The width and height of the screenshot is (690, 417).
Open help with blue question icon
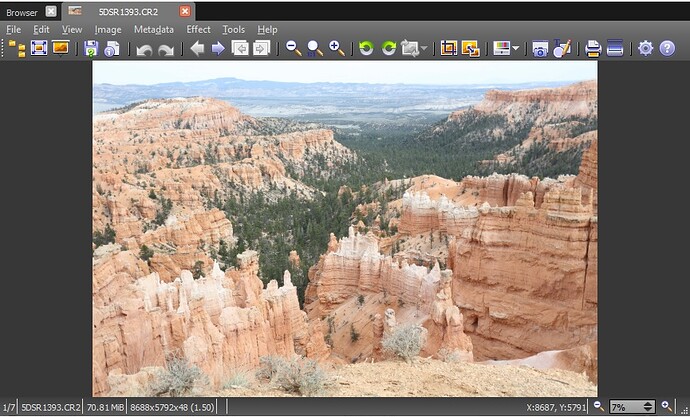(x=667, y=48)
